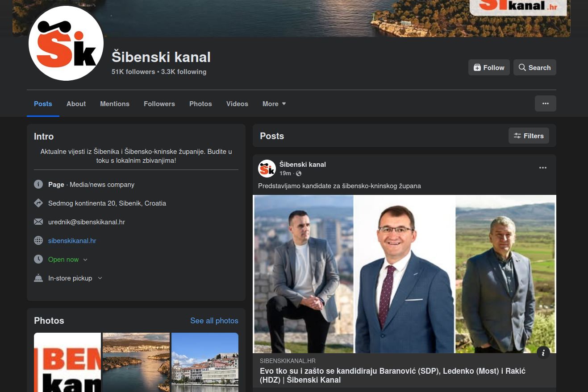This screenshot has height=392, width=588.
Task: Click the Šibenski kanal profile logo
Action: [66, 44]
